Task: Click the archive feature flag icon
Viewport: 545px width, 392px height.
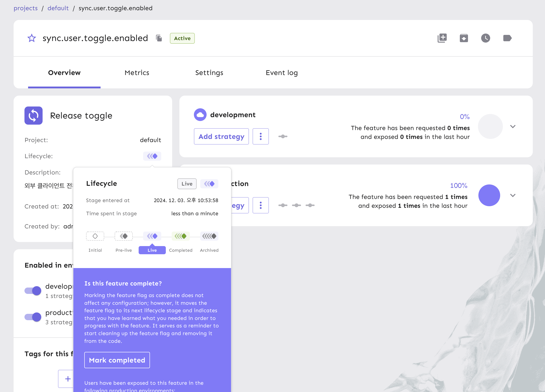Action: point(464,38)
